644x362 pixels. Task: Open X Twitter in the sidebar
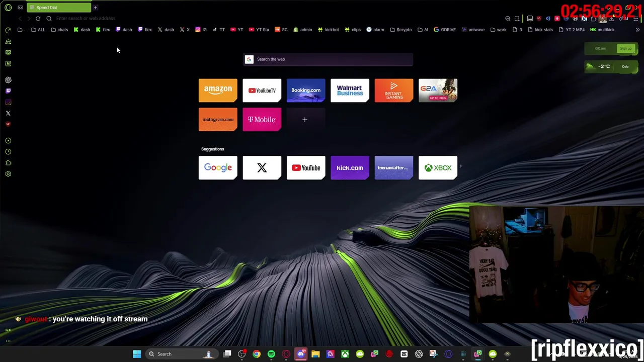(x=8, y=113)
